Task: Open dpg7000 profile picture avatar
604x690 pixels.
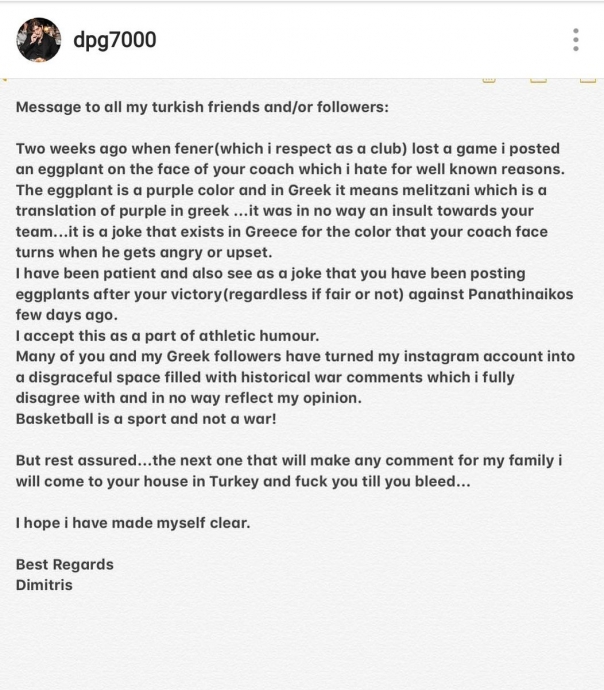Action: 39,40
